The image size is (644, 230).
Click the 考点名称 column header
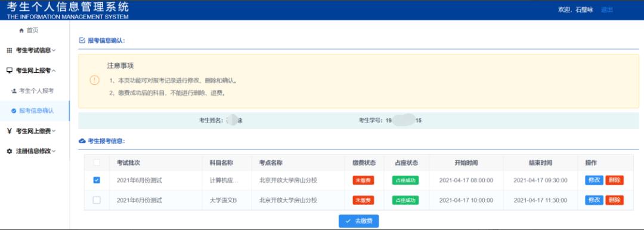pyautogui.click(x=271, y=162)
